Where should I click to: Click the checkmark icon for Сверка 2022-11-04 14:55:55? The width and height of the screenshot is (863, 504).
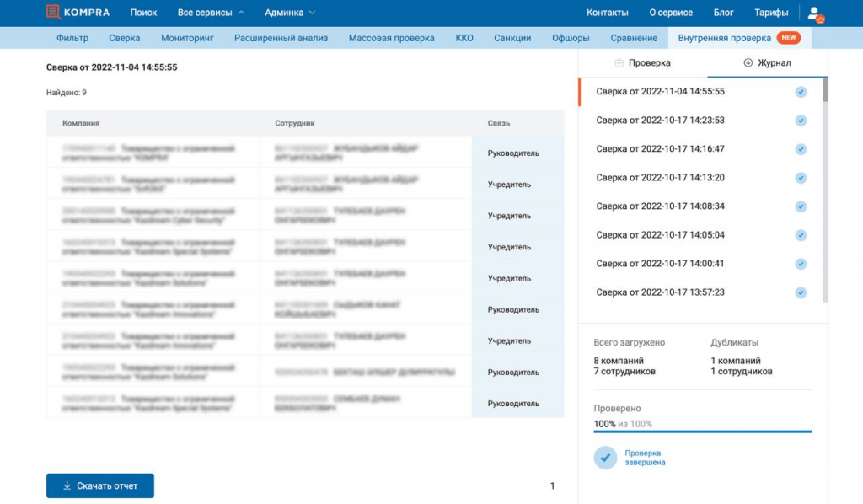click(x=800, y=91)
